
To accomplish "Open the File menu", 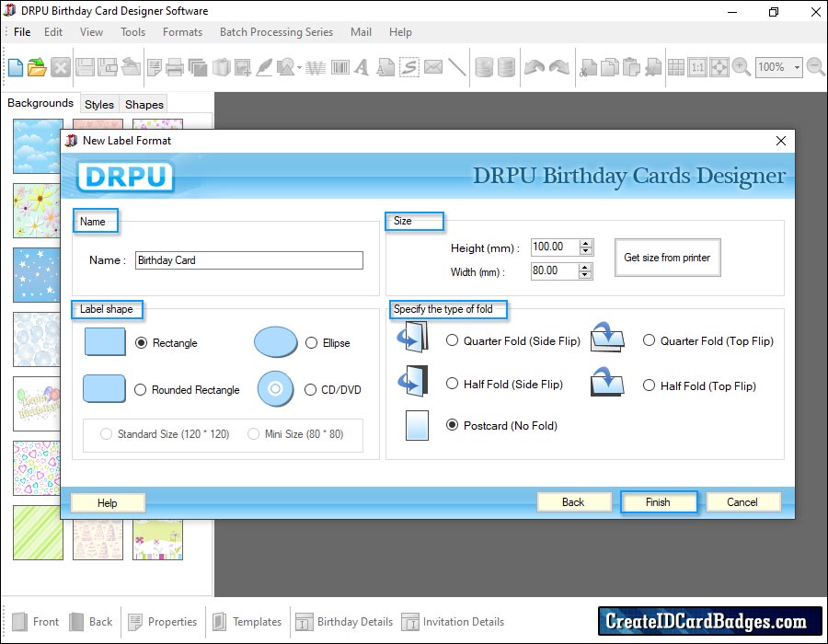I will click(x=22, y=32).
